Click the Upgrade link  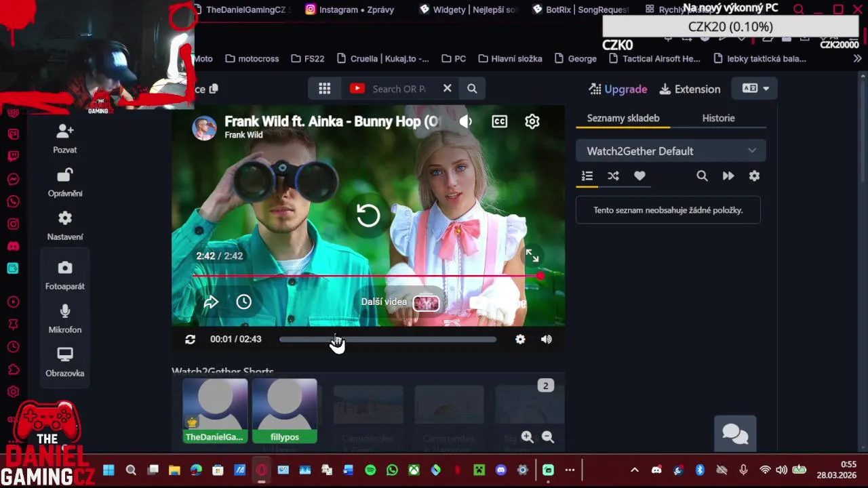(618, 89)
